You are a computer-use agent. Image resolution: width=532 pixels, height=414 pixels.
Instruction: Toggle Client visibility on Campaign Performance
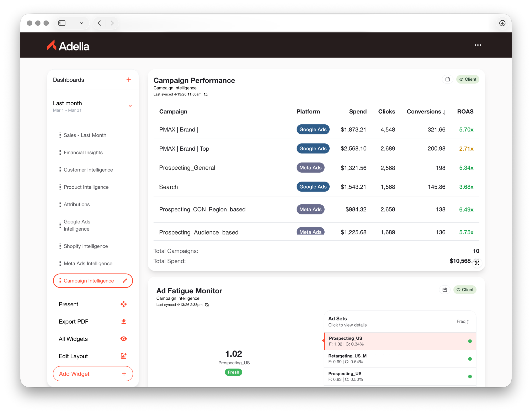coord(467,79)
